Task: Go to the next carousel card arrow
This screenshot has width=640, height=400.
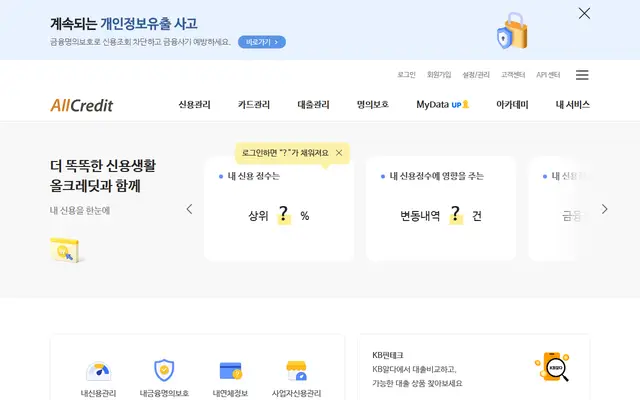Action: [604, 209]
